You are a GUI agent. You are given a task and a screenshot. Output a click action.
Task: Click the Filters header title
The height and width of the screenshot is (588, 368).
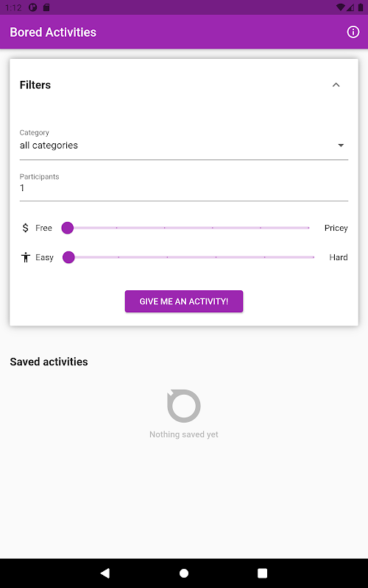coord(35,85)
